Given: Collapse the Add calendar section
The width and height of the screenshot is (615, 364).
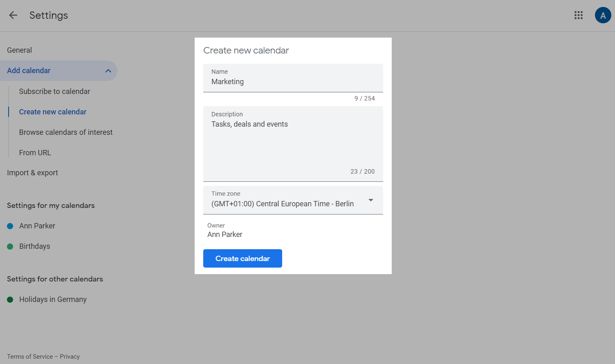Looking at the screenshot, I should [108, 71].
